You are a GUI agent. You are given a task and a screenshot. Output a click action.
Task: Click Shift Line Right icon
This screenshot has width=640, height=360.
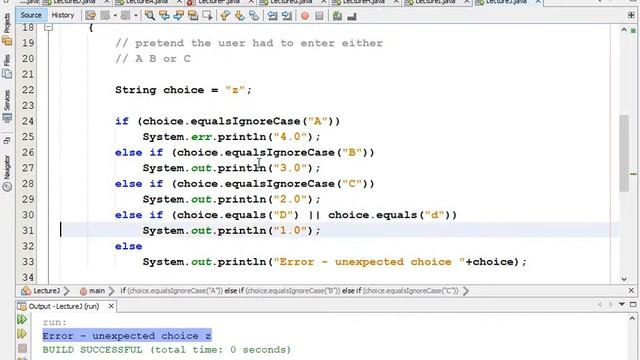point(287,16)
